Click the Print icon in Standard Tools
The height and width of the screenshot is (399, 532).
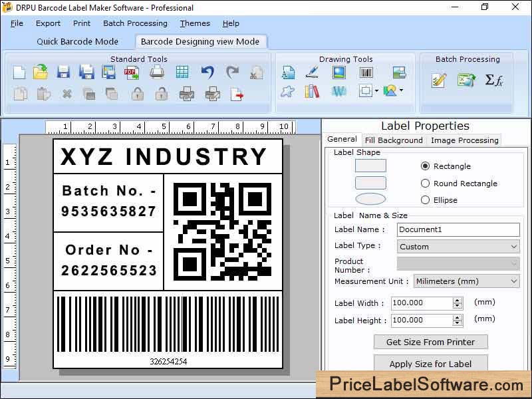157,72
